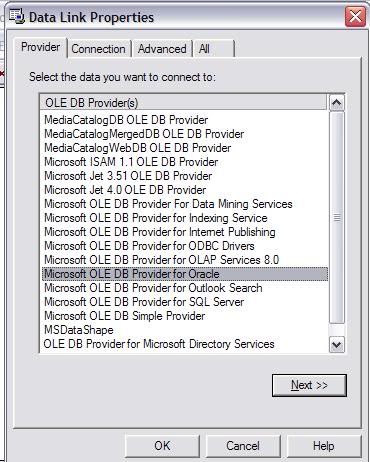The width and height of the screenshot is (370, 462).
Task: Close the Data Link Properties dialog
Action: [355, 16]
